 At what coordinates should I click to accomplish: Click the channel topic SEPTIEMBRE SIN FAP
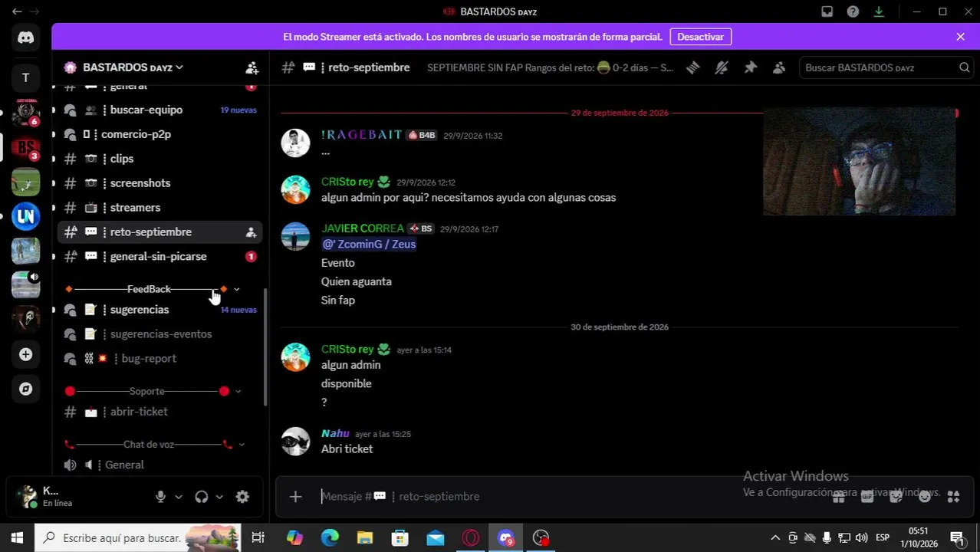[x=550, y=67]
